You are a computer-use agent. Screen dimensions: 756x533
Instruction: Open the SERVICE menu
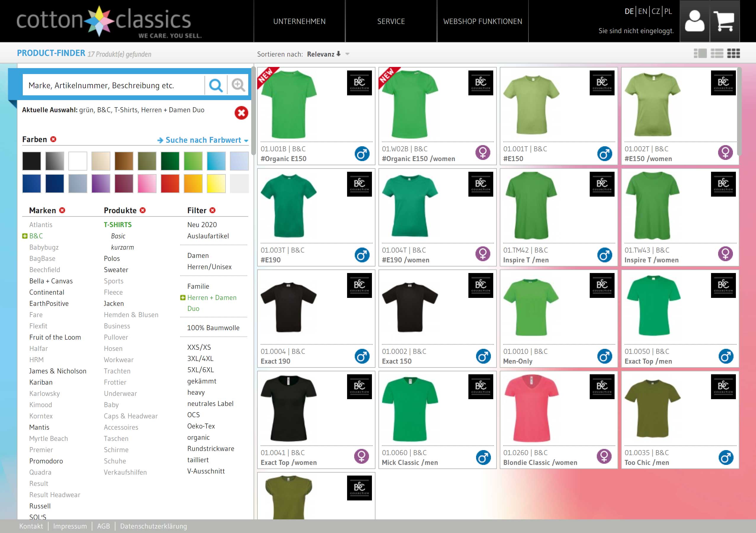[x=391, y=21]
